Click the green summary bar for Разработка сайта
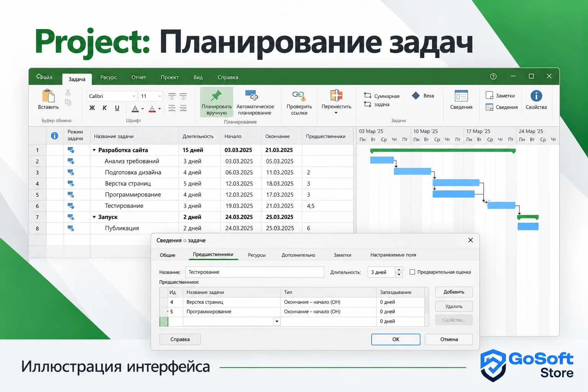The width and height of the screenshot is (588, 392). coord(443,151)
